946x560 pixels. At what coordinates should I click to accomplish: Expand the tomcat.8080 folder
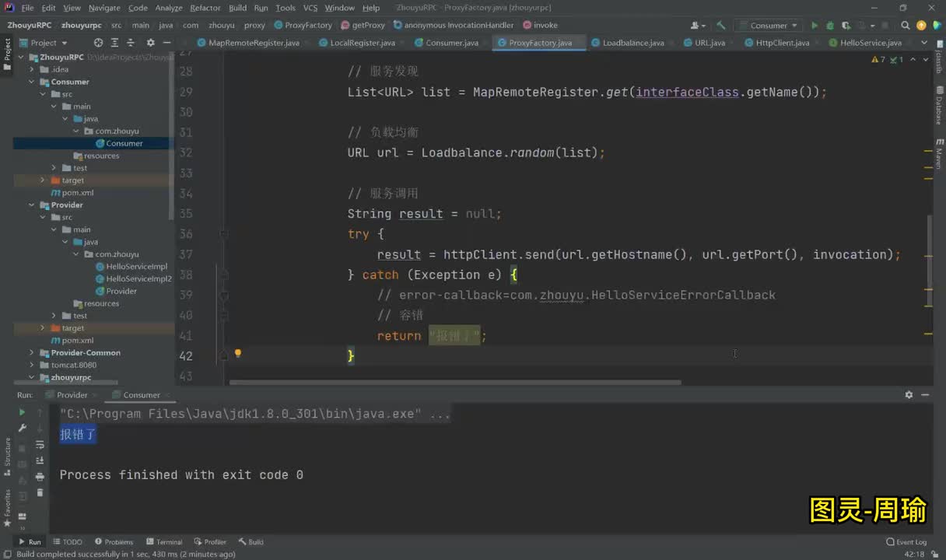(33, 365)
